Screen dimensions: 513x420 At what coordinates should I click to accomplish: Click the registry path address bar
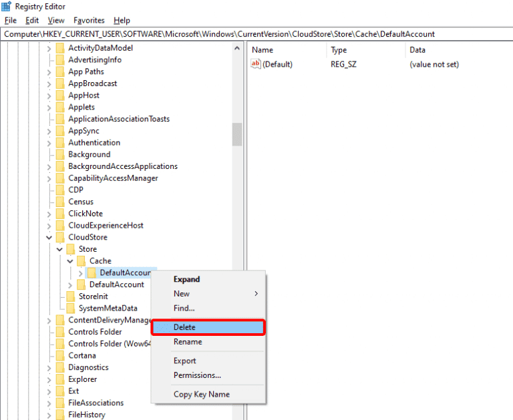(x=256, y=34)
